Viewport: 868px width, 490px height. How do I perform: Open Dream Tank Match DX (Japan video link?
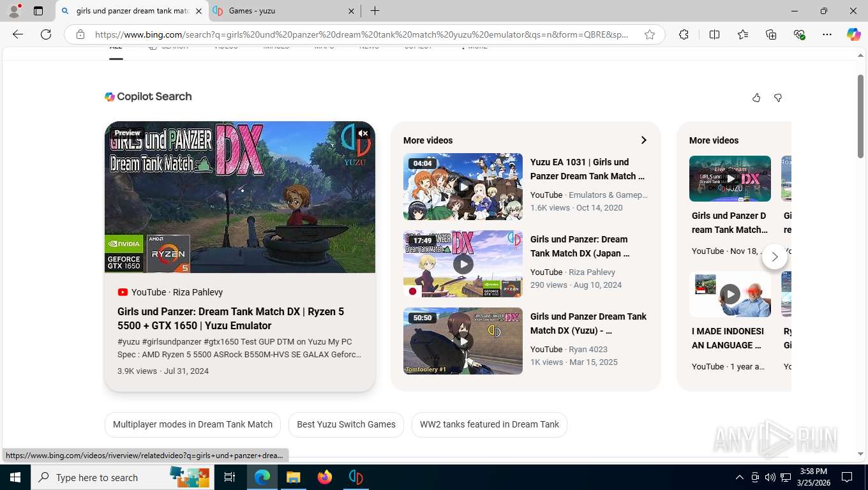(580, 246)
